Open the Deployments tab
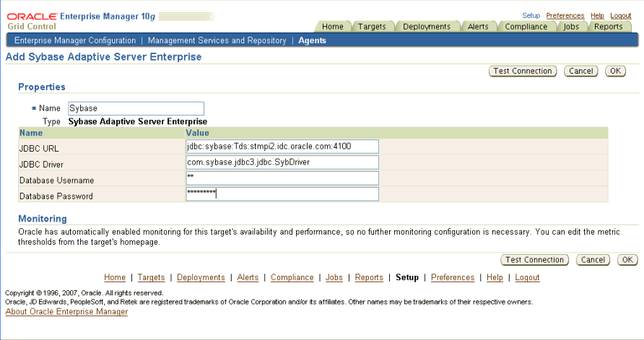This screenshot has width=644, height=340. click(426, 27)
